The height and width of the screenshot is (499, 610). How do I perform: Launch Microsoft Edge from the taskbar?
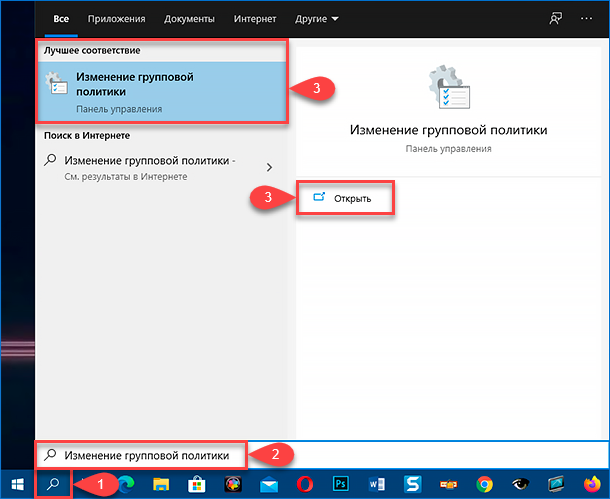coord(126,484)
